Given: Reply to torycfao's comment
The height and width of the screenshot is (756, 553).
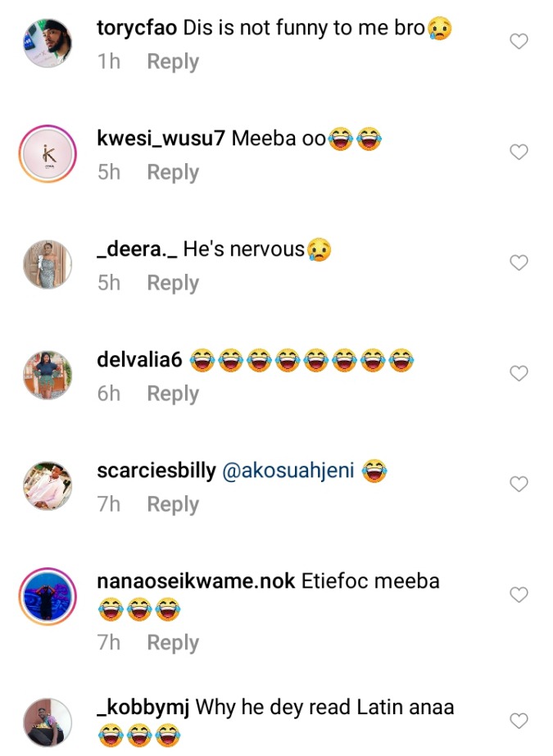Looking at the screenshot, I should (x=173, y=61).
